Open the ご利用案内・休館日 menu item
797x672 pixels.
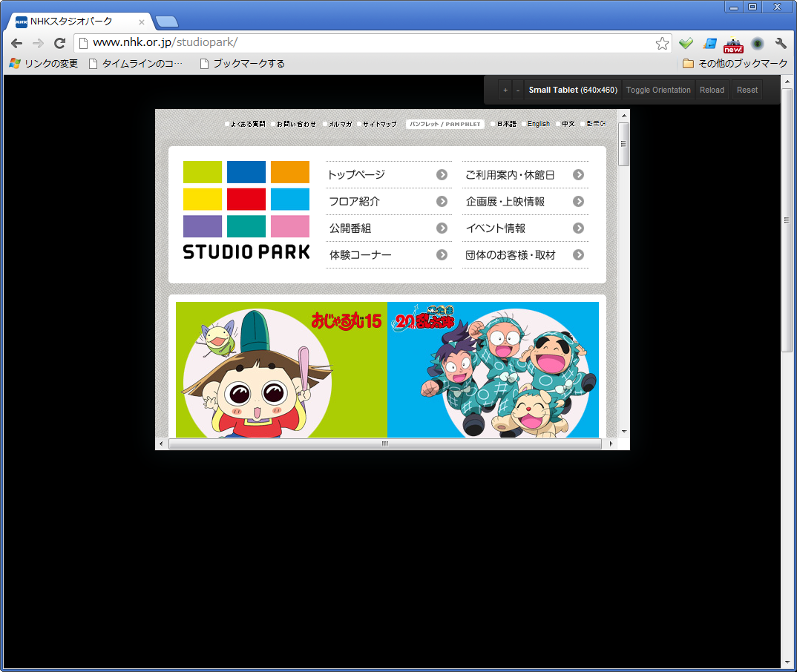point(525,175)
